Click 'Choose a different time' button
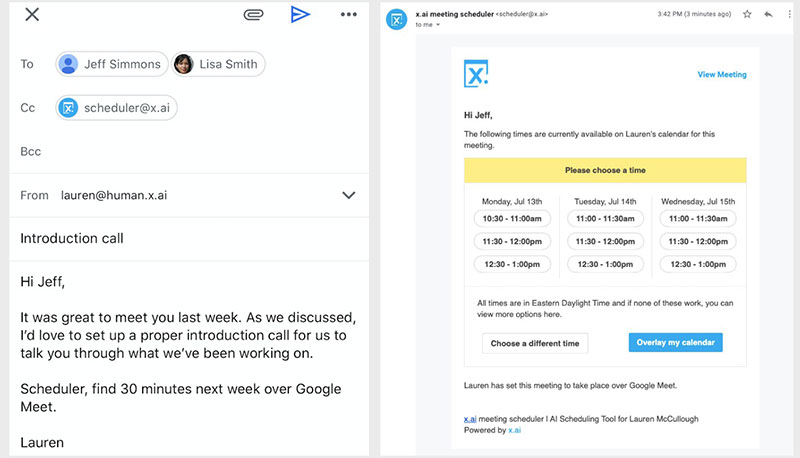 point(535,343)
